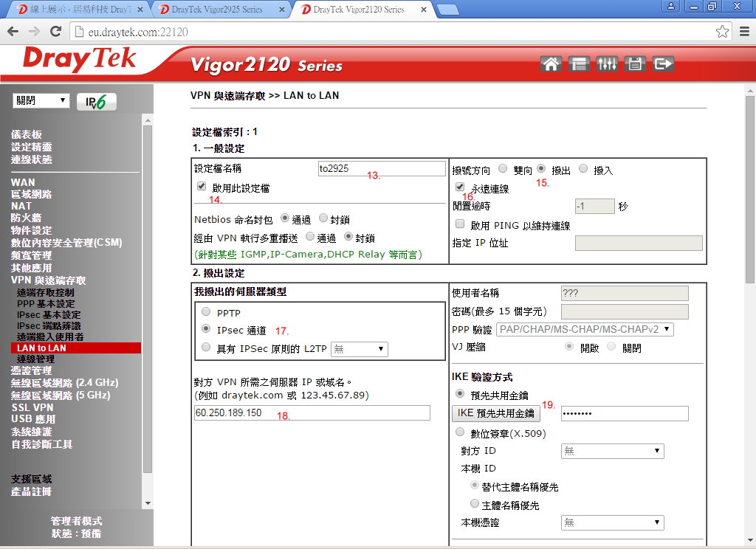756x549 pixels.
Task: Click the IKE 預先共用金鑰 button
Action: tap(495, 413)
